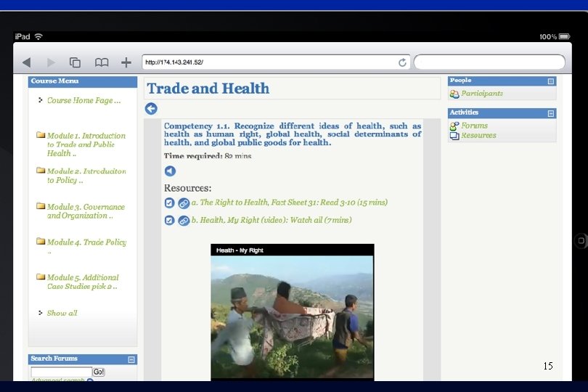Click link icon beside Health, My Right video

pos(184,221)
